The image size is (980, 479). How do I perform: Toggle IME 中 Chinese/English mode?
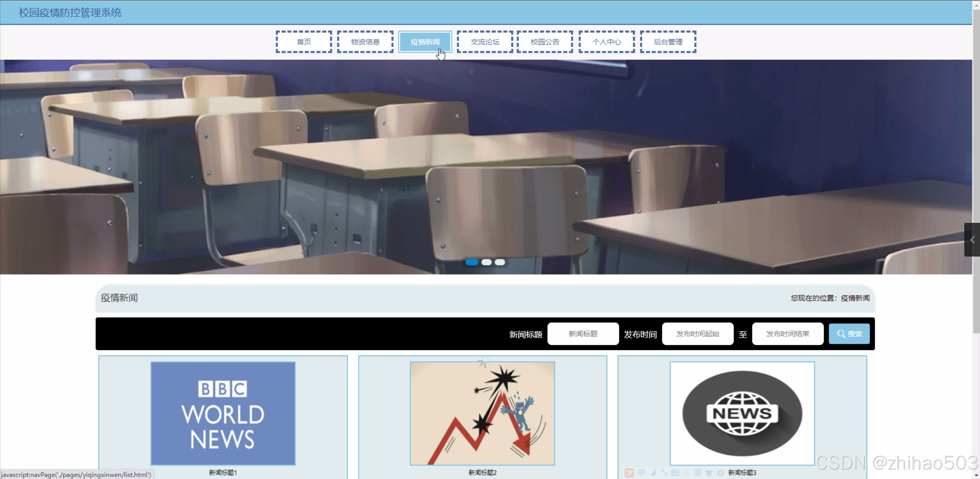641,473
